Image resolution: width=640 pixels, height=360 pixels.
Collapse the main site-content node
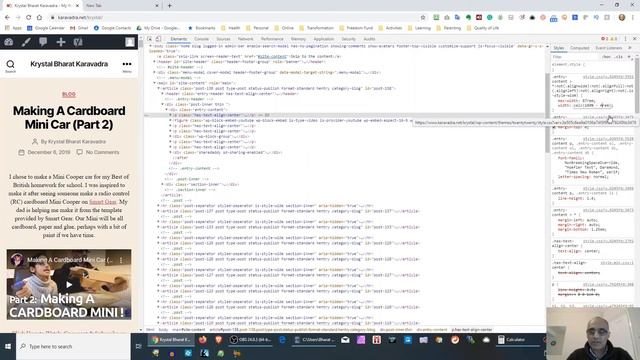155,83
